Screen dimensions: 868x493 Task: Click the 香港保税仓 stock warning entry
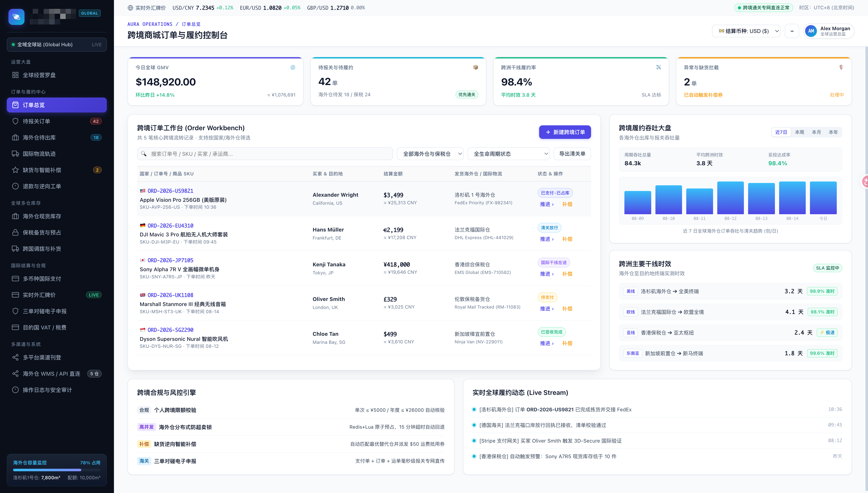[657, 456]
